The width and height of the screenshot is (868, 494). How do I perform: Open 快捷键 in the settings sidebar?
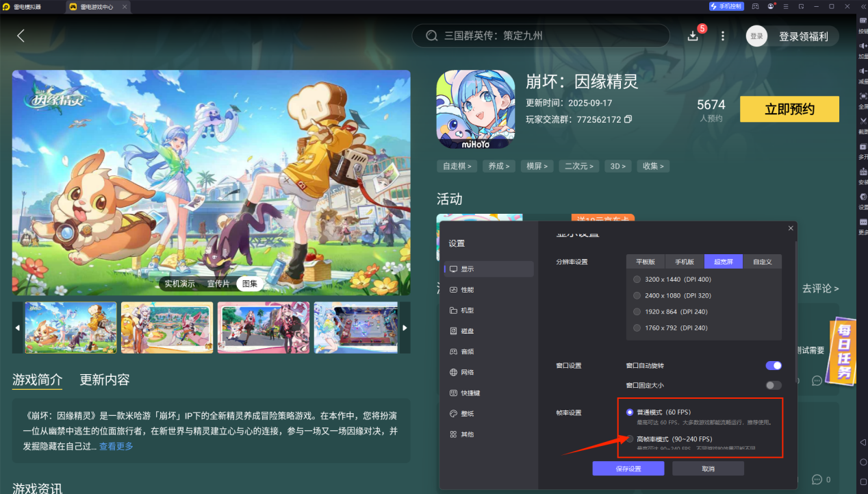coord(489,393)
